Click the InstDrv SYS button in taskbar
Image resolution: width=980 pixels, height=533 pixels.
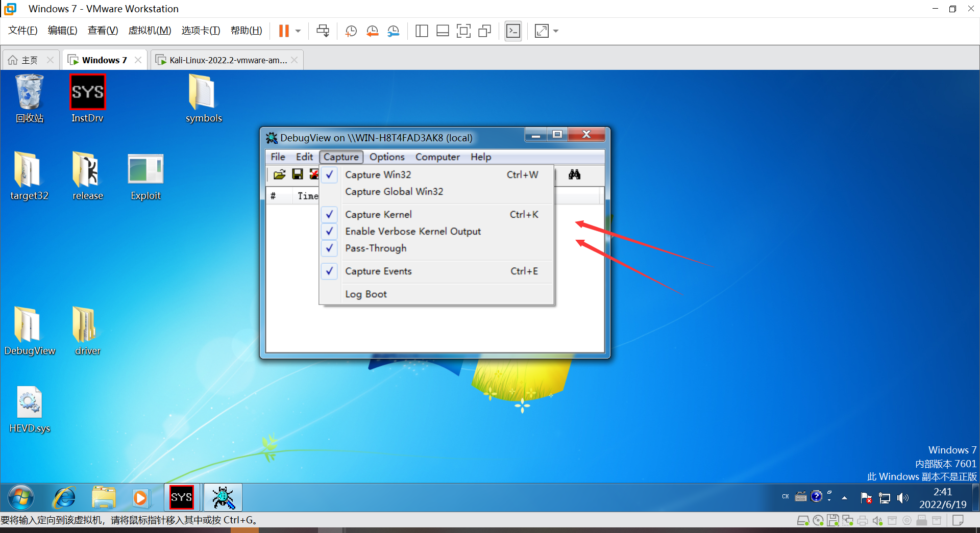[x=182, y=498]
